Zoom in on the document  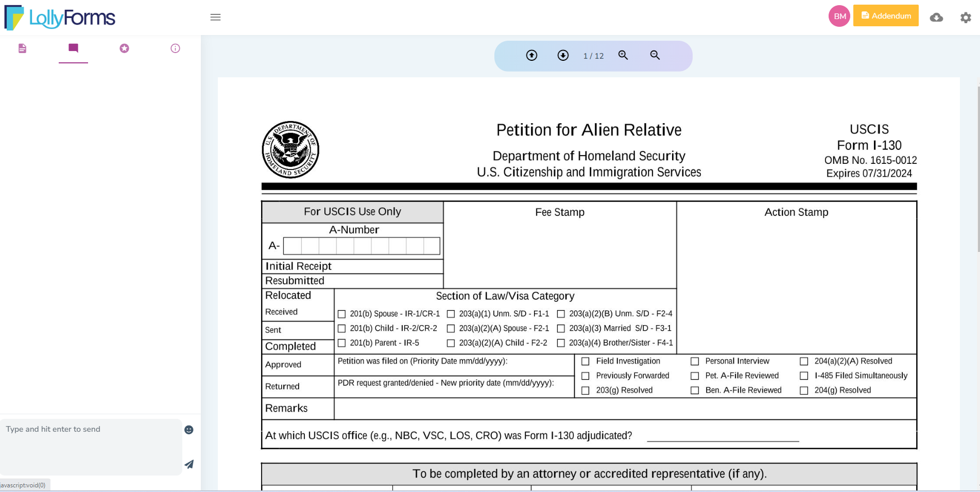[x=623, y=55]
